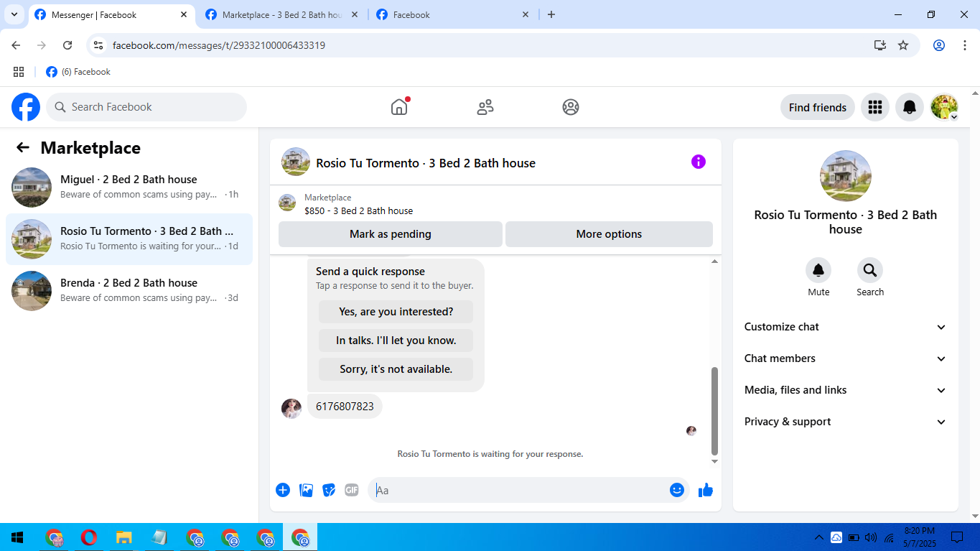The height and width of the screenshot is (551, 980).
Task: Open the browser apps grid in bookmarks bar
Action: click(x=19, y=72)
